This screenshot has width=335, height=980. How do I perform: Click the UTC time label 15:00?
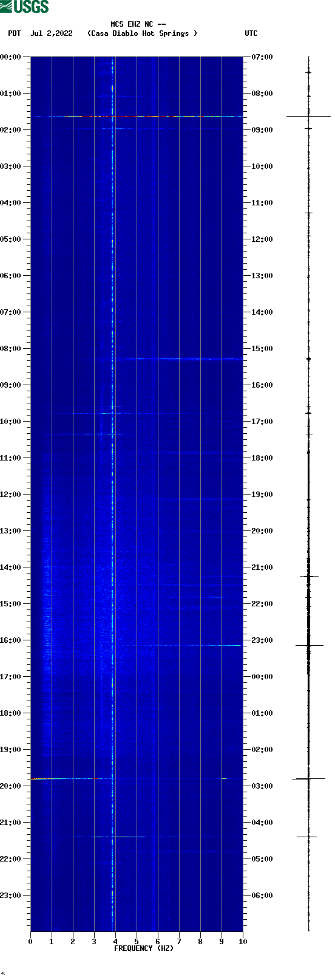click(x=262, y=349)
